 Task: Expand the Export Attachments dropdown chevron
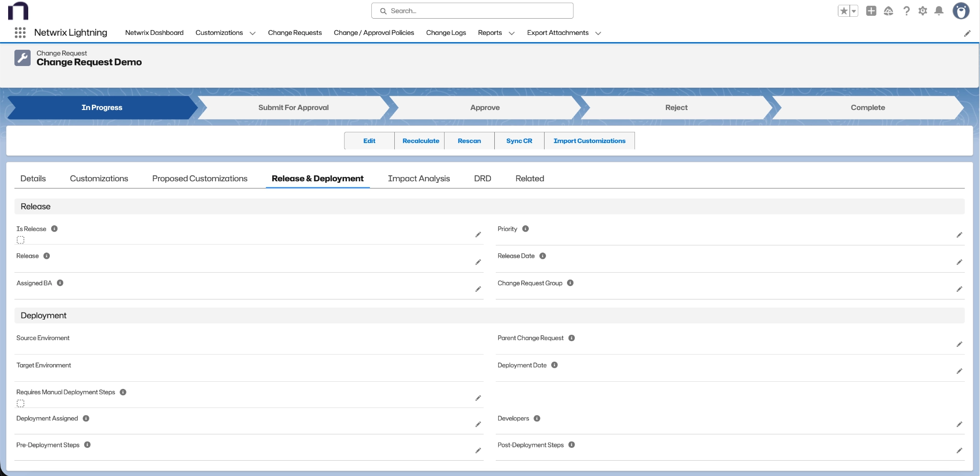click(x=598, y=33)
